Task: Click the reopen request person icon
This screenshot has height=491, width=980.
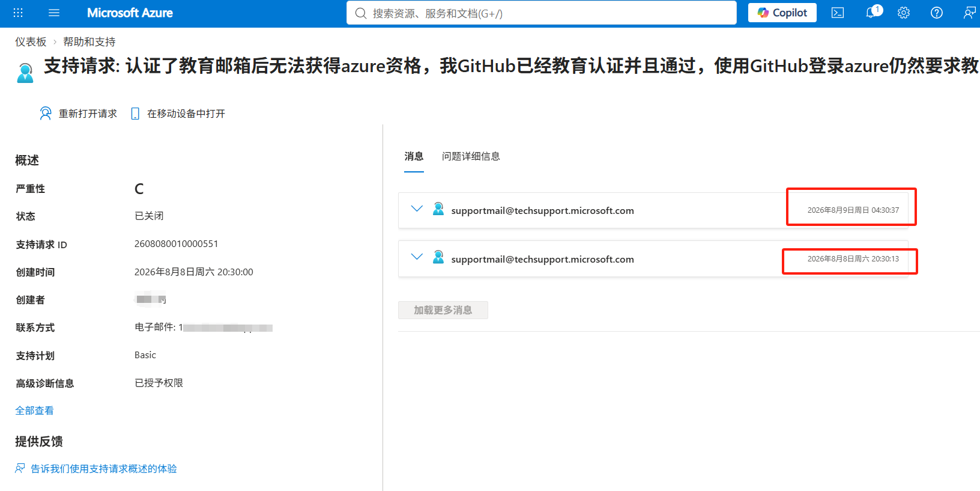Action: coord(46,114)
